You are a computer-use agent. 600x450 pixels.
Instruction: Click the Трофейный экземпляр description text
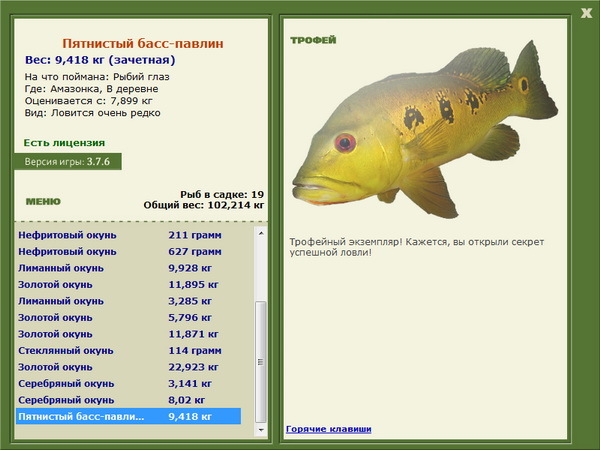coord(417,247)
